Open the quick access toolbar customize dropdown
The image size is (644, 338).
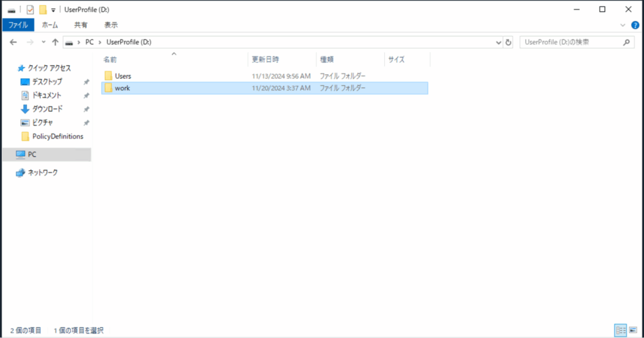pyautogui.click(x=53, y=10)
